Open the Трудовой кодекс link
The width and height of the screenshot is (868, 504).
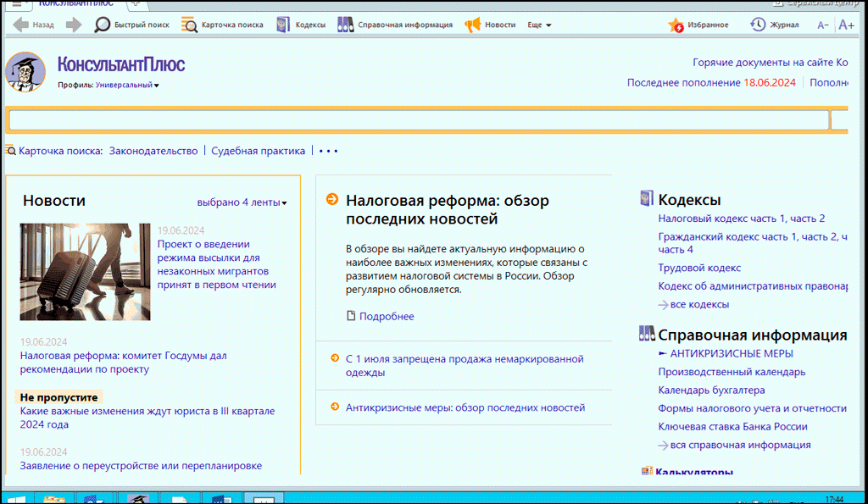(x=699, y=268)
